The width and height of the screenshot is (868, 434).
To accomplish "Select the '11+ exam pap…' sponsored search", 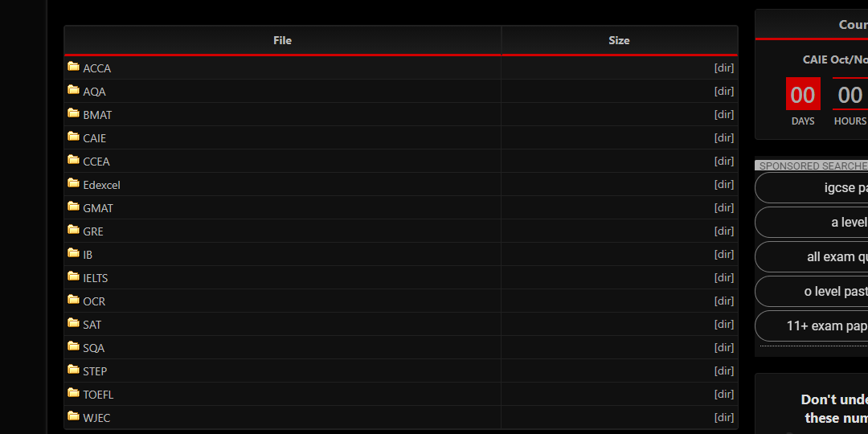I will pos(812,325).
